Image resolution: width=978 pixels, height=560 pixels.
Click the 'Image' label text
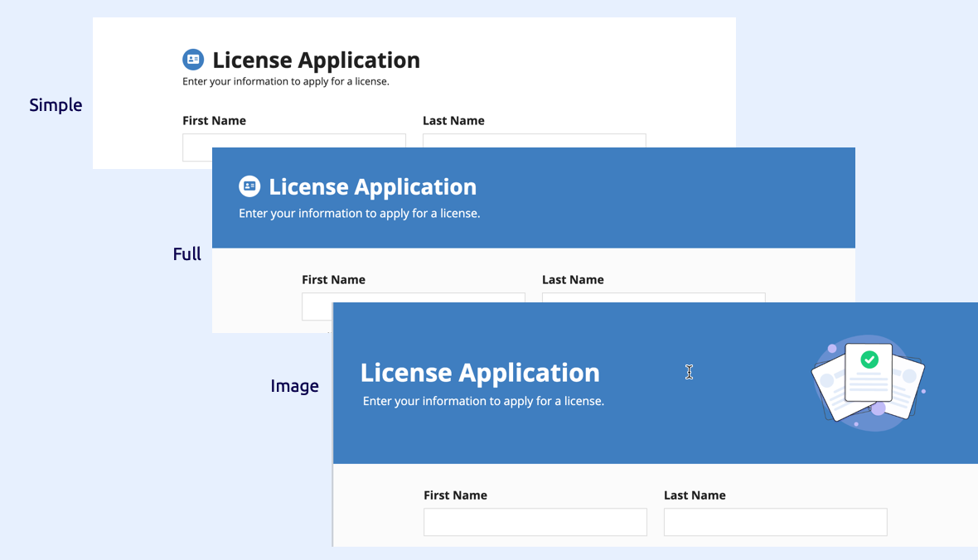(294, 386)
